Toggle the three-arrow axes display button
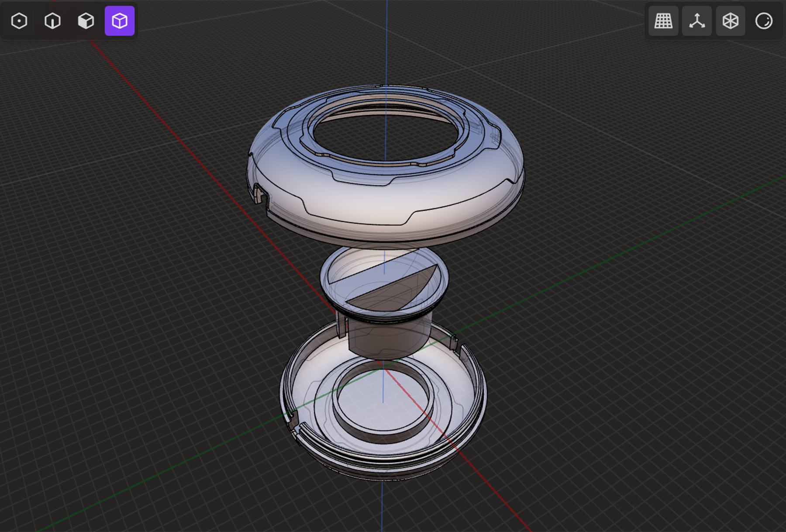The image size is (786, 532). coord(697,21)
